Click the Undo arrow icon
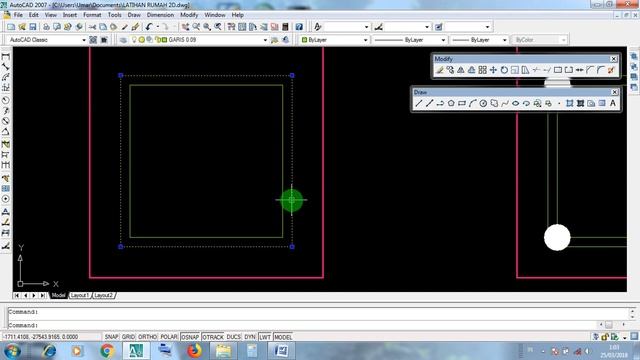This screenshot has height=360, width=640. point(149,27)
